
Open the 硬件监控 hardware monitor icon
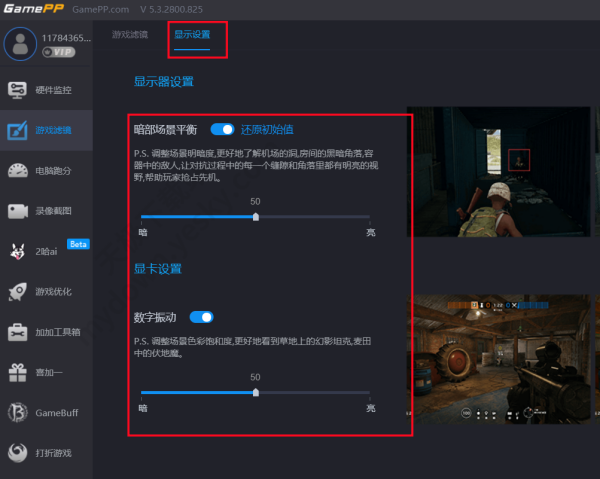[17, 90]
